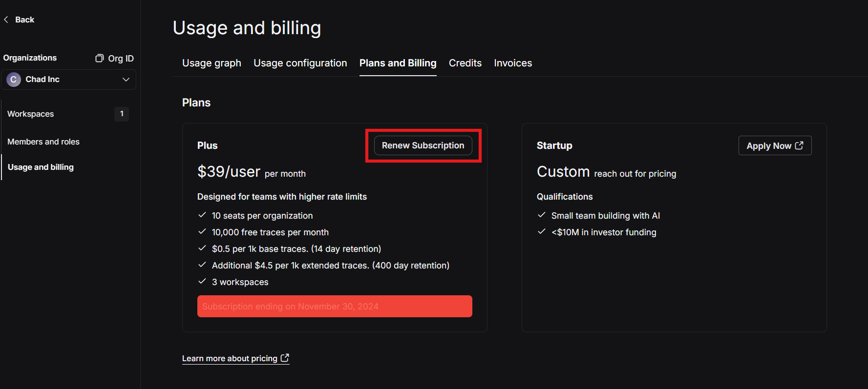Click 'Designed for teams with higher rate limits'

[x=282, y=197]
